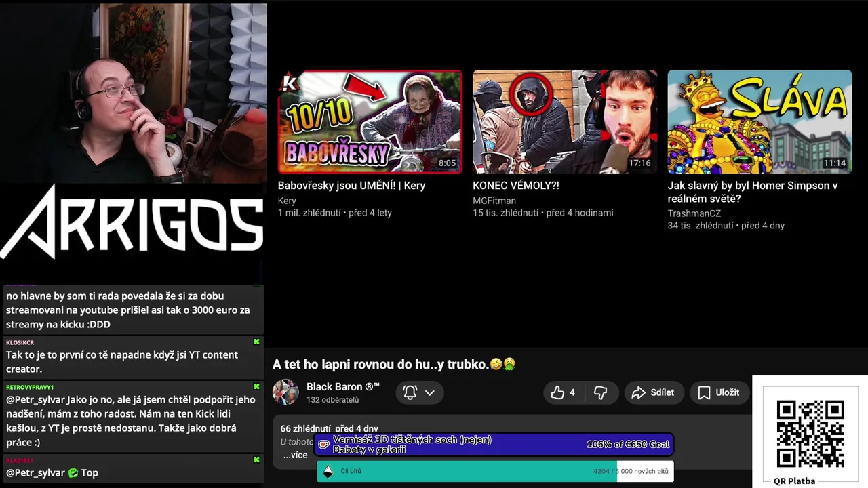Click KLOSIKCR username in chat
Viewport: 868px width, 488px height.
tap(20, 343)
